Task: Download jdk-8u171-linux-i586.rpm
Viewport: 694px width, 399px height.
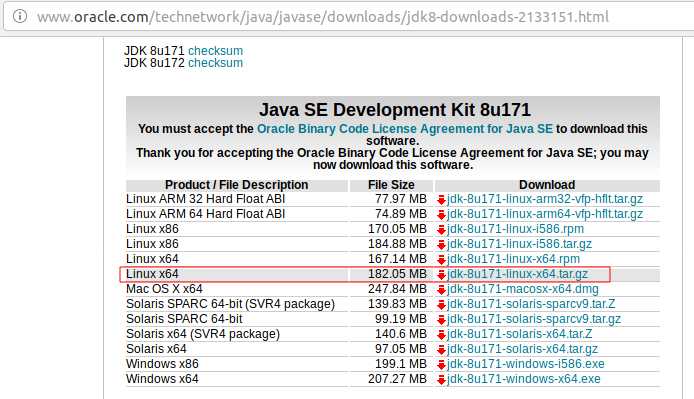Action: click(x=515, y=229)
